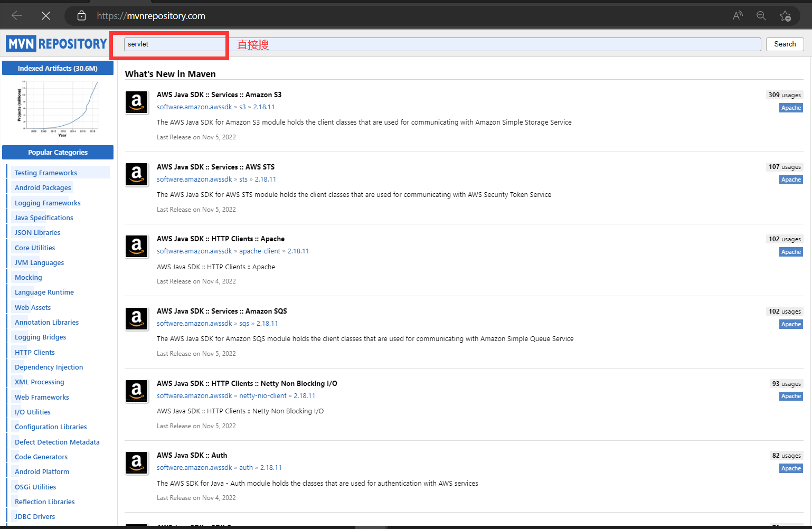Open the Popular Categories header
Screen dimensions: 812x529
point(58,152)
